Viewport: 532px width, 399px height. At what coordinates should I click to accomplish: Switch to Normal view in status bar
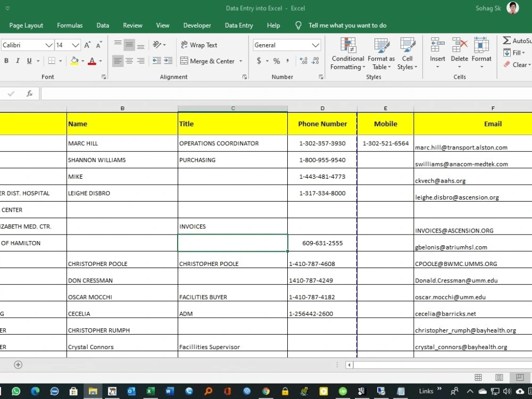click(478, 377)
